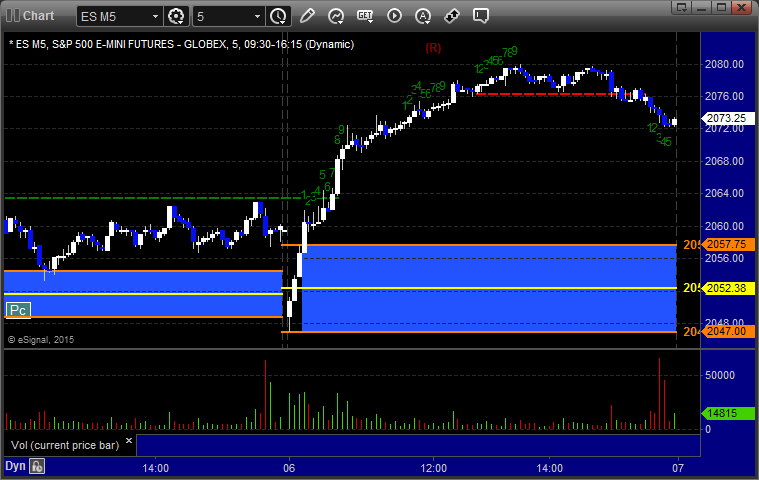Click the Chart window title text
The height and width of the screenshot is (480, 759).
point(39,16)
